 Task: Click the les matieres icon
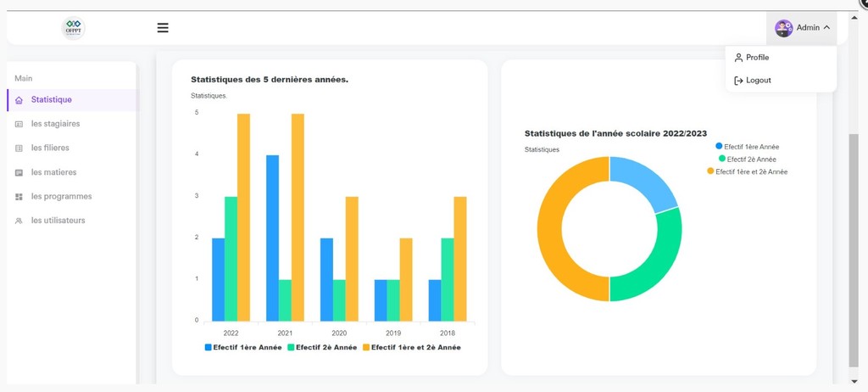(19, 172)
